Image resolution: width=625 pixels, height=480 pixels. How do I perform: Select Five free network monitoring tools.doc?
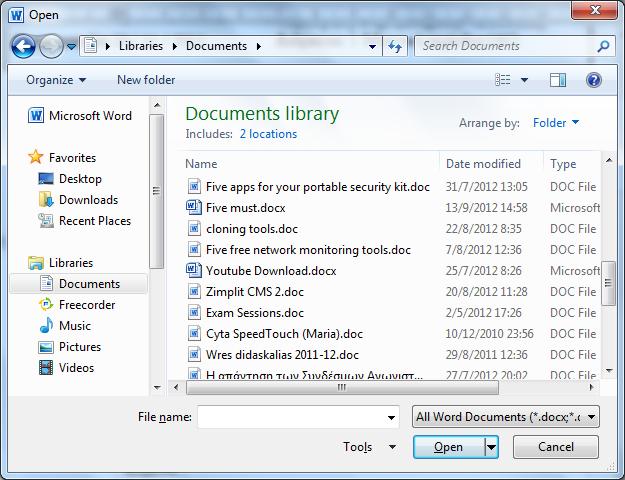click(x=308, y=250)
